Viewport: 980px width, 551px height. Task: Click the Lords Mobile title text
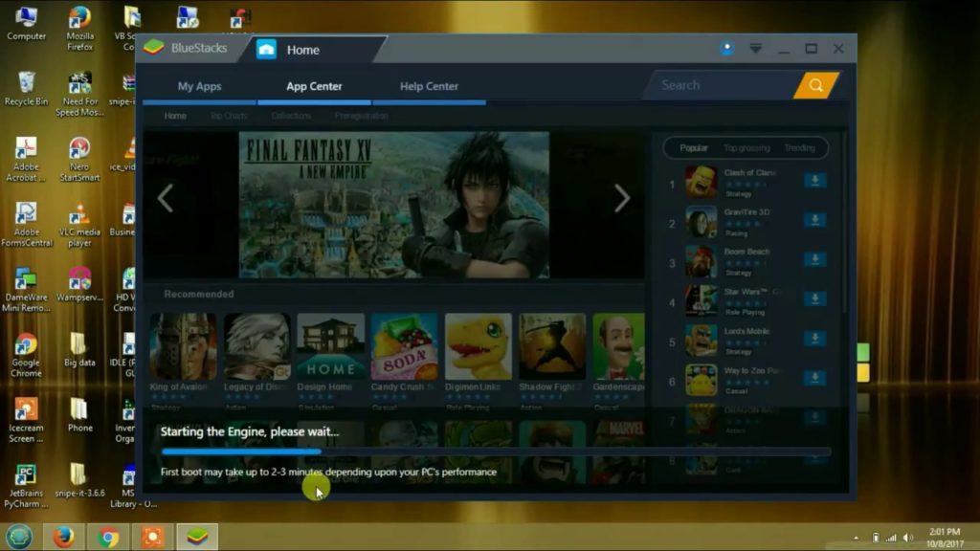pyautogui.click(x=746, y=331)
